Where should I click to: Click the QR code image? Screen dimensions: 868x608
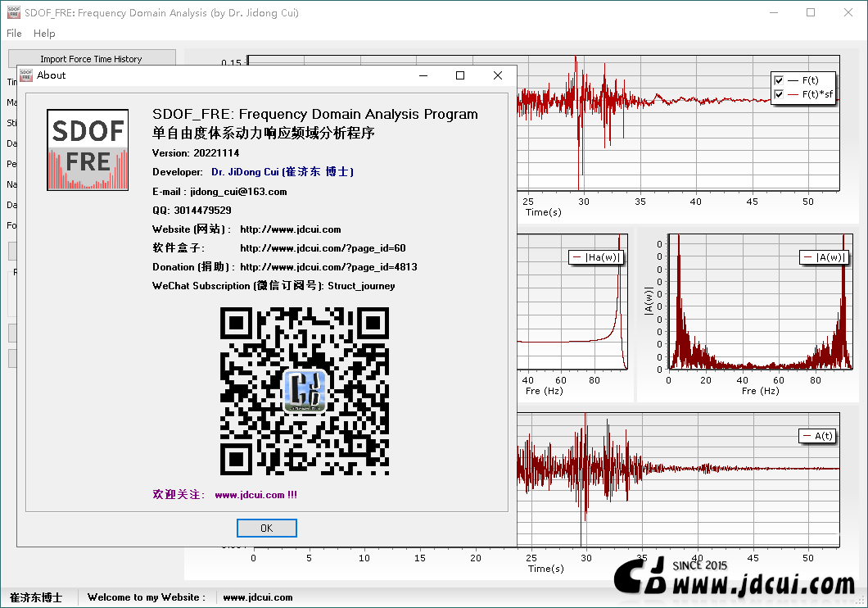pos(305,391)
